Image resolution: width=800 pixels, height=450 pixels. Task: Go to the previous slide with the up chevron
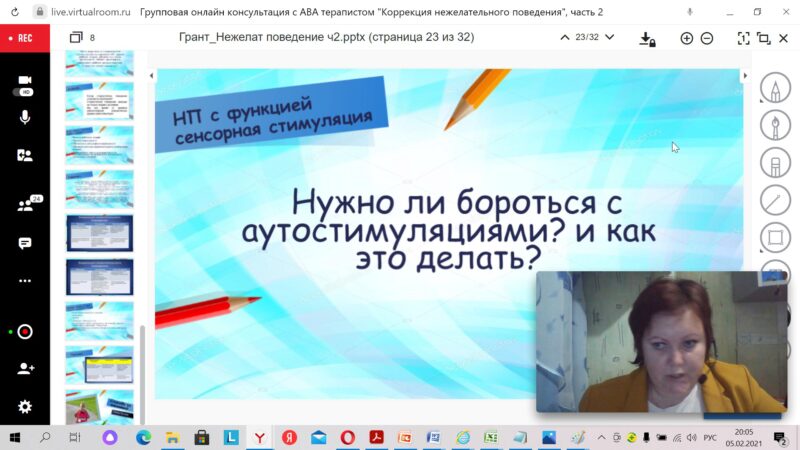click(x=565, y=37)
